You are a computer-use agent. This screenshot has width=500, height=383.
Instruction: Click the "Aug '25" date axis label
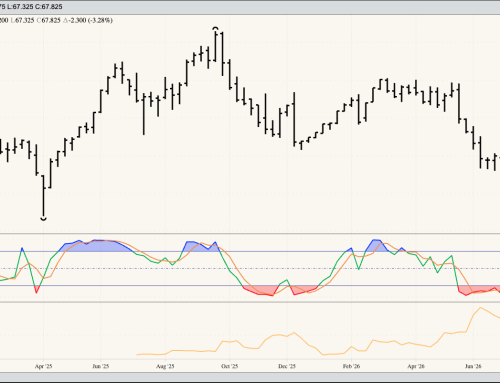click(165, 366)
